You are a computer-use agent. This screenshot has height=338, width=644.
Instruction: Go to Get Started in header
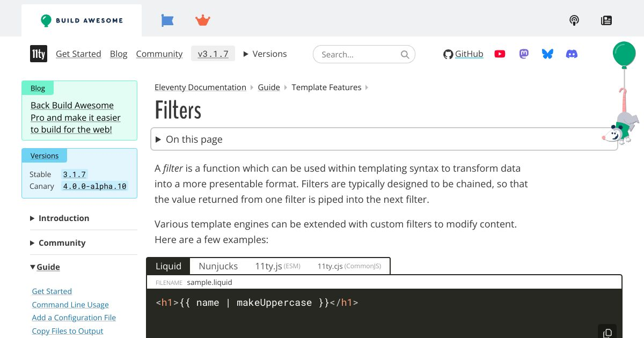78,54
